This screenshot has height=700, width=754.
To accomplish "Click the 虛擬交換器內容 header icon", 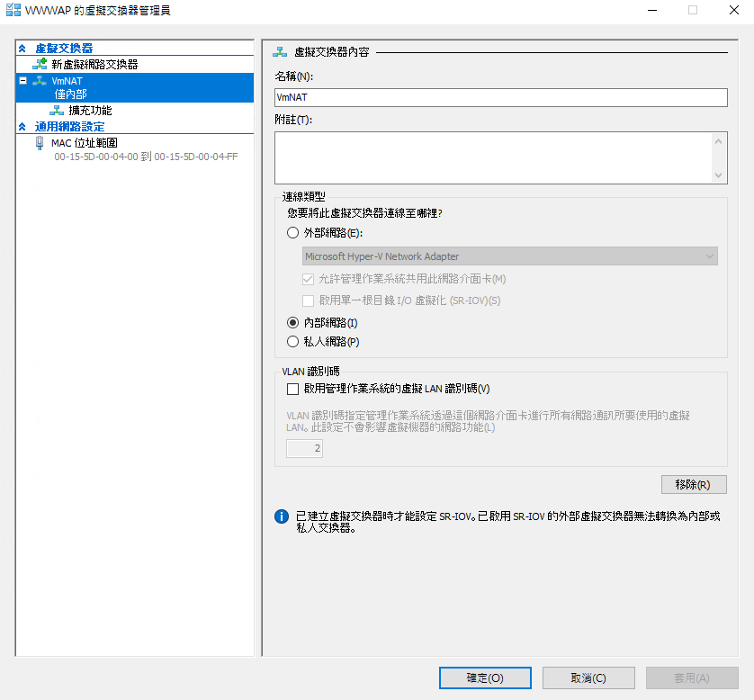I will (x=281, y=53).
